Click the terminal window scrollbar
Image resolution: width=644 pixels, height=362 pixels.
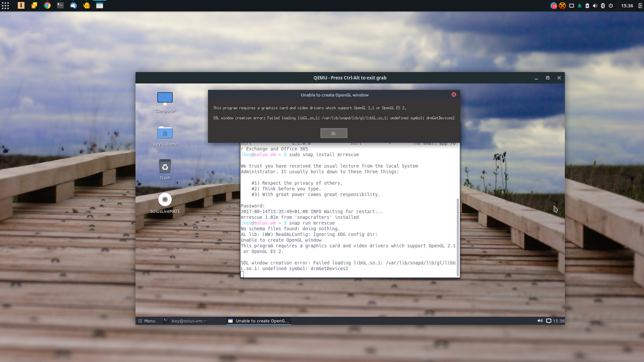[458, 237]
